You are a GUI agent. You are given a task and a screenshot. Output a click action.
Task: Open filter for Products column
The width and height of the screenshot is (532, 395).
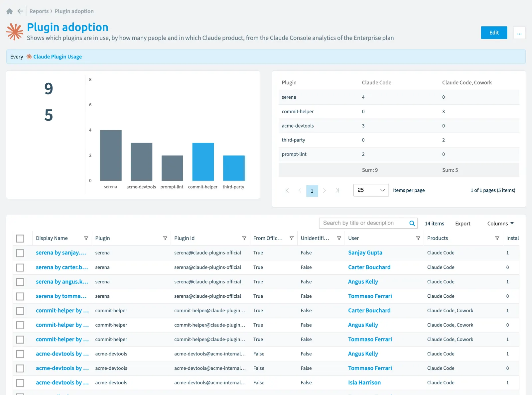pyautogui.click(x=497, y=238)
